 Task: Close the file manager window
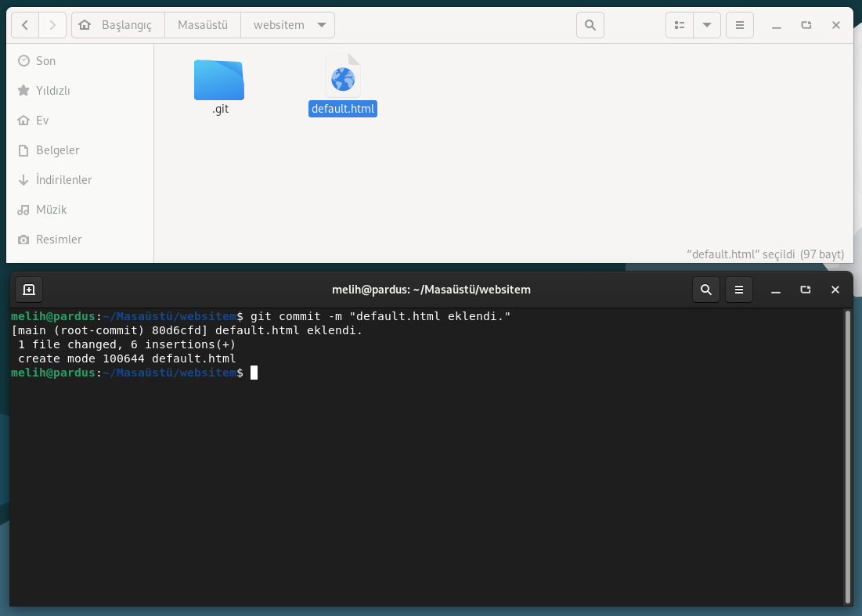pyautogui.click(x=835, y=25)
